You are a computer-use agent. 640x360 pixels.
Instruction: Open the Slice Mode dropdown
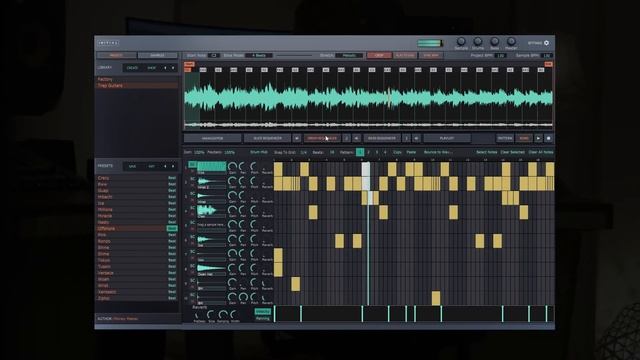coord(259,55)
